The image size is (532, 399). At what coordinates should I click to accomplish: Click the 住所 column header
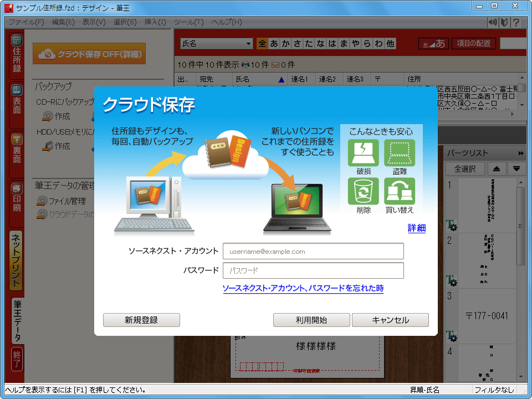[x=462, y=79]
